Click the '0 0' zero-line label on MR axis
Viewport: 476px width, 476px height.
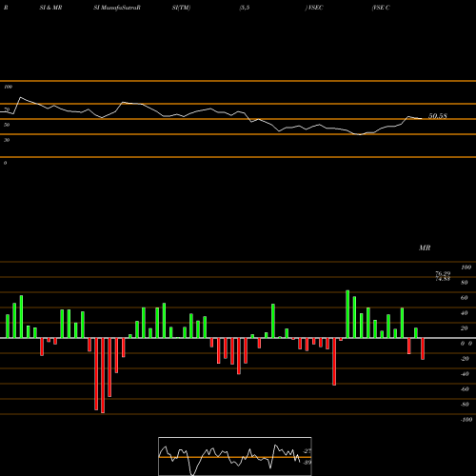(466, 344)
